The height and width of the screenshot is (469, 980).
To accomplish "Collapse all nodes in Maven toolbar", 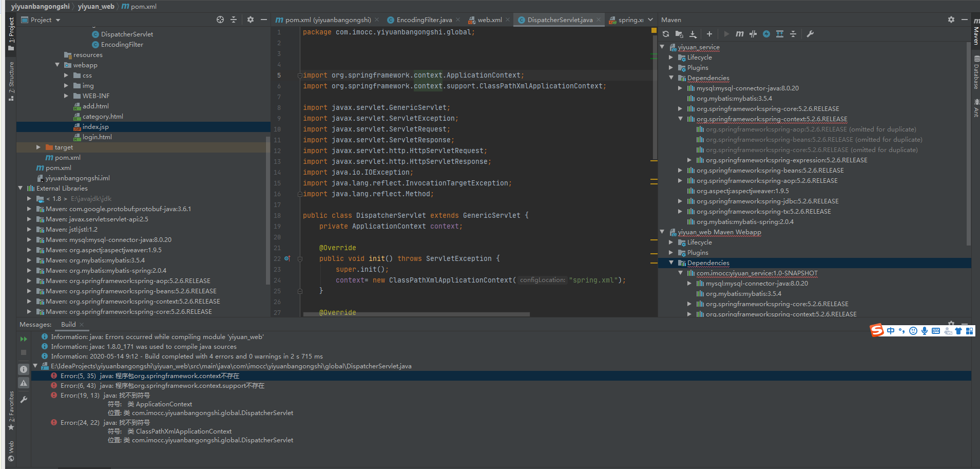I will 793,34.
